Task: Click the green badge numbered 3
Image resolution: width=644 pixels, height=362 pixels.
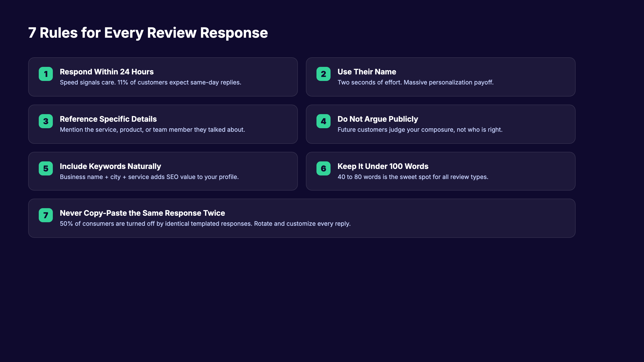Action: click(46, 121)
